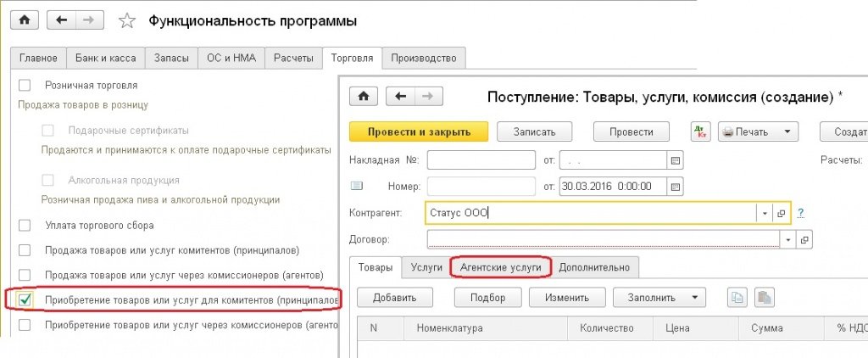Click the Провести и закрыть button
The image size is (868, 358).
click(419, 131)
